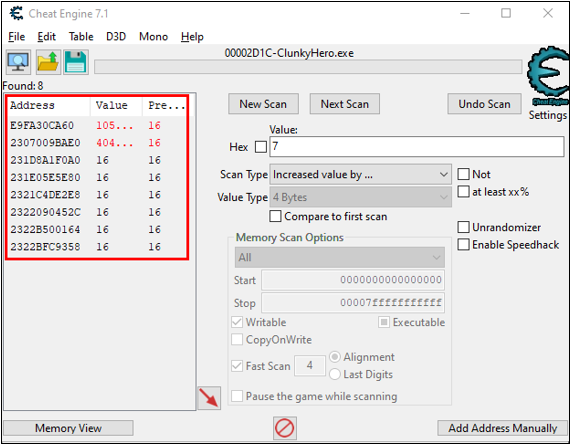Open Settings via Cheat Engine logo

pos(548,76)
